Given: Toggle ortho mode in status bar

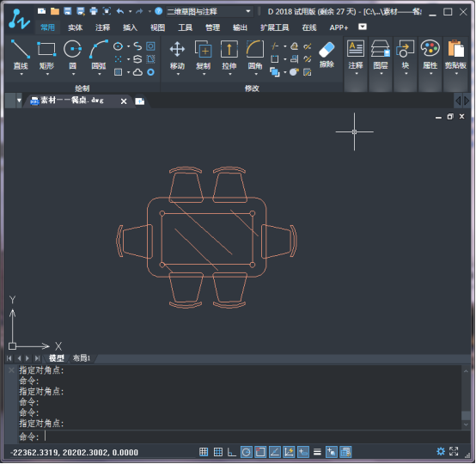Looking at the screenshot, I should tap(232, 452).
